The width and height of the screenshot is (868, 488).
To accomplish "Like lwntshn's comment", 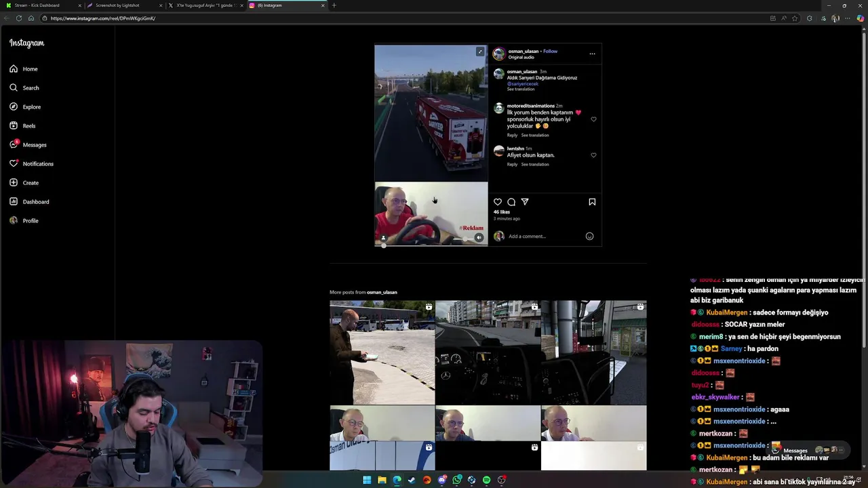I will pyautogui.click(x=593, y=155).
